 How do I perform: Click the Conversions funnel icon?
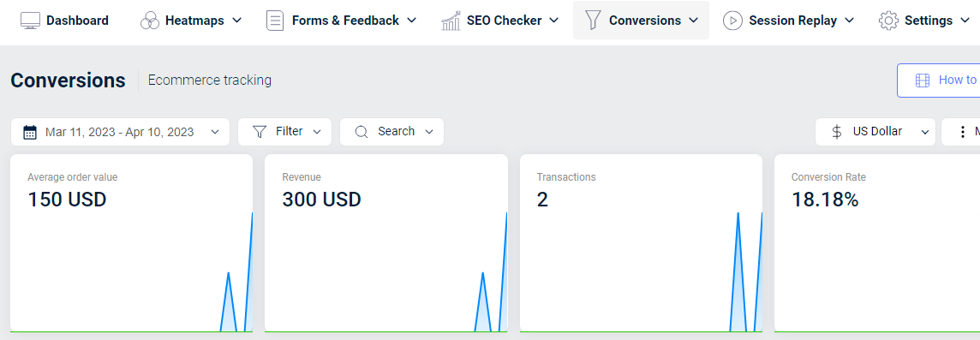point(593,20)
